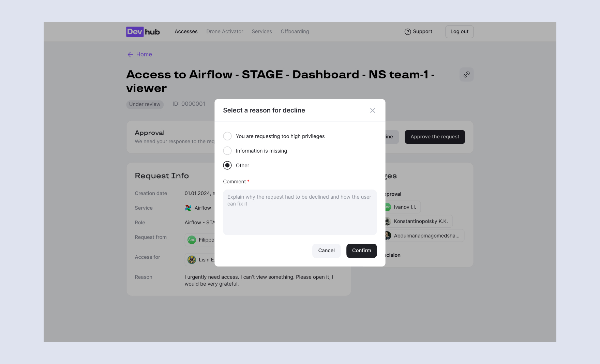
Task: Click the Support help icon
Action: pyautogui.click(x=407, y=32)
